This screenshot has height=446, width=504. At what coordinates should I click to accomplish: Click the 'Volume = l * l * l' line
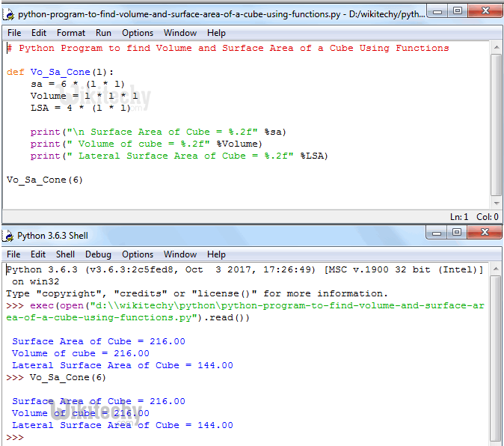click(84, 96)
